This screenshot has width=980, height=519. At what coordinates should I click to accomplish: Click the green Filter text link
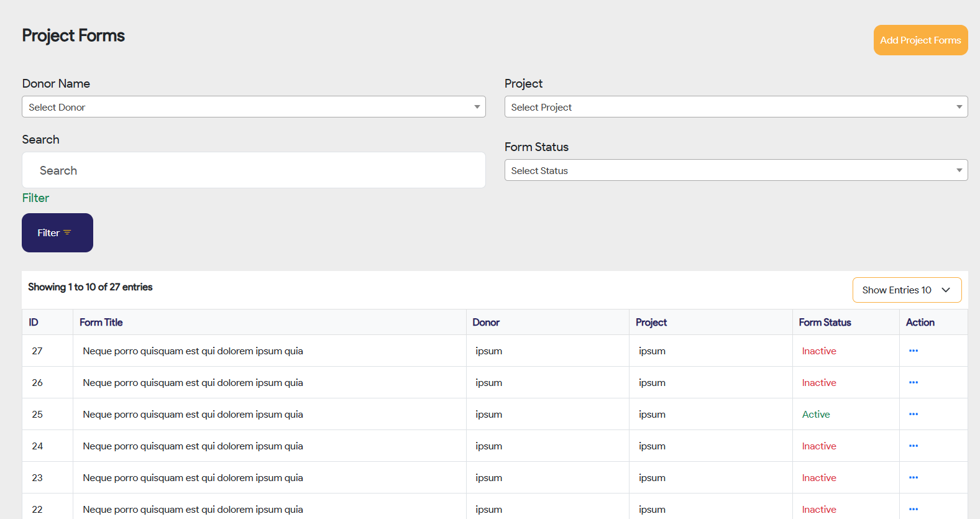coord(35,198)
